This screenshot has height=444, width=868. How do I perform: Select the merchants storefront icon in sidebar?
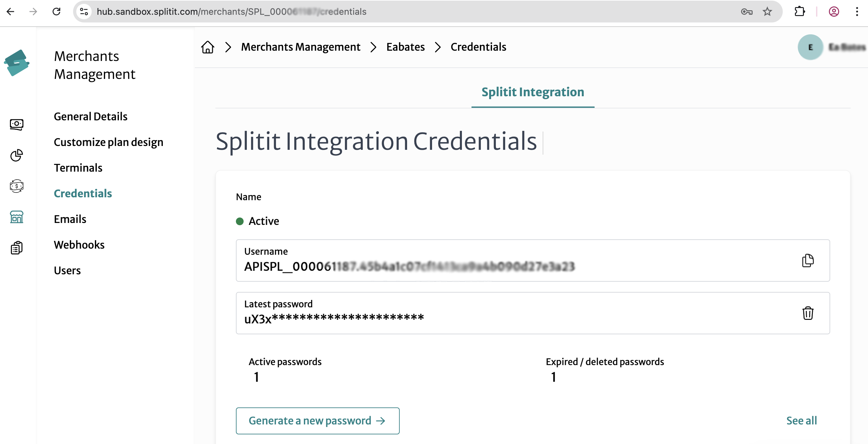[17, 217]
